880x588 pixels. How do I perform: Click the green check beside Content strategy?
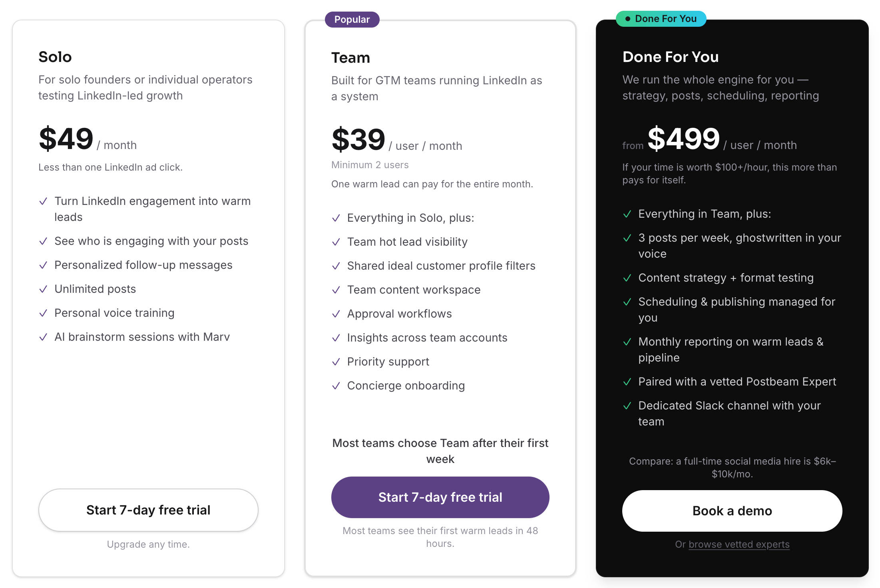[x=627, y=278]
